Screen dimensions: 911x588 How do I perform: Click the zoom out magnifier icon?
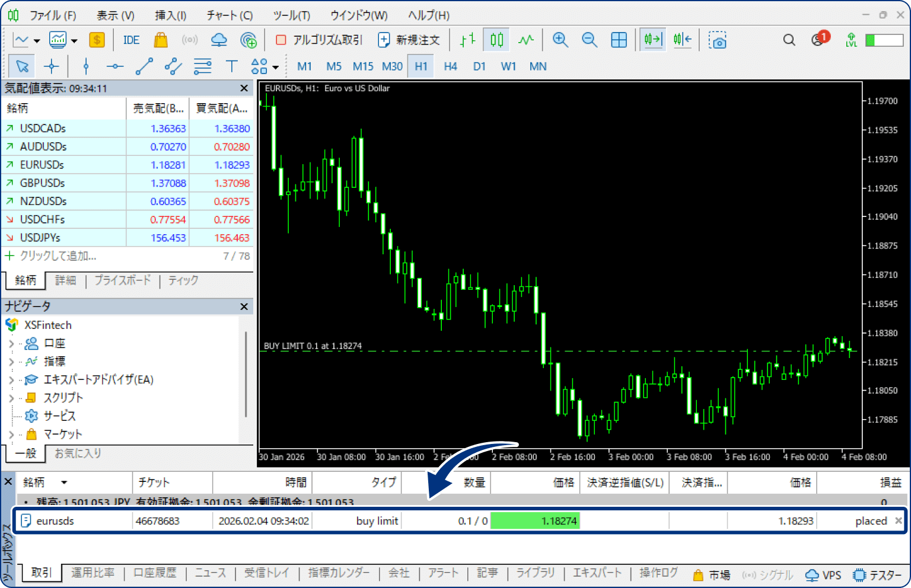pyautogui.click(x=589, y=40)
